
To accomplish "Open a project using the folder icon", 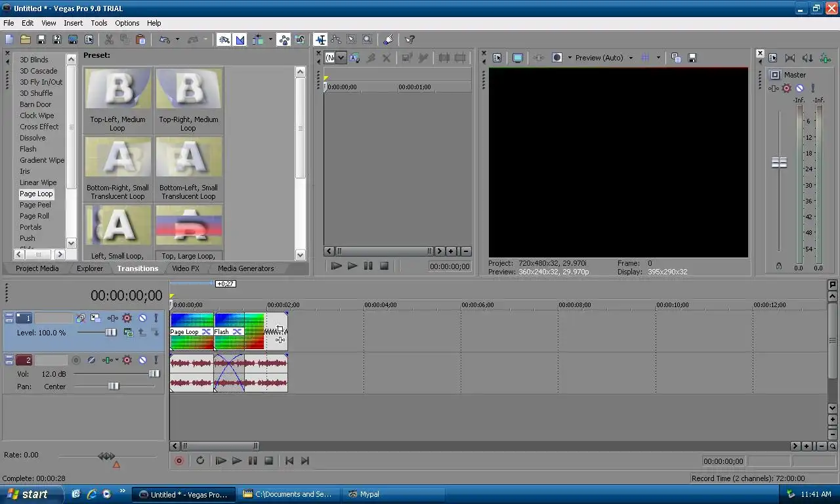I will coord(25,40).
